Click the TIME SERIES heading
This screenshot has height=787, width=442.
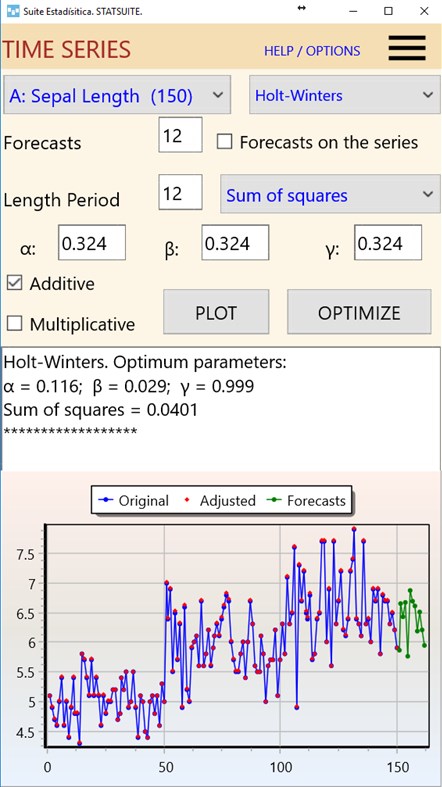pyautogui.click(x=67, y=50)
